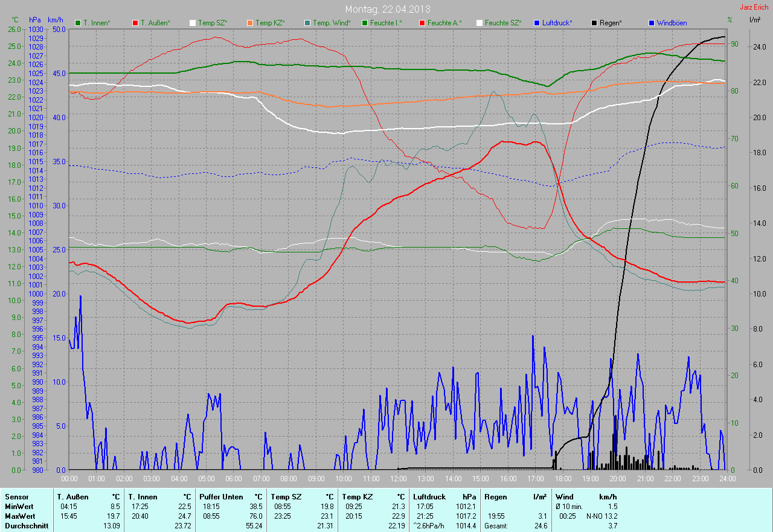Select the "Temp. Wind*" legend label
This screenshot has width=773, height=532.
coord(332,23)
